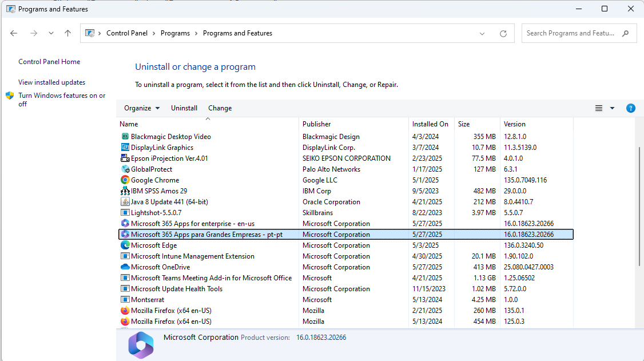
Task: Click the 11/15/2023 install date
Action: coord(429,289)
